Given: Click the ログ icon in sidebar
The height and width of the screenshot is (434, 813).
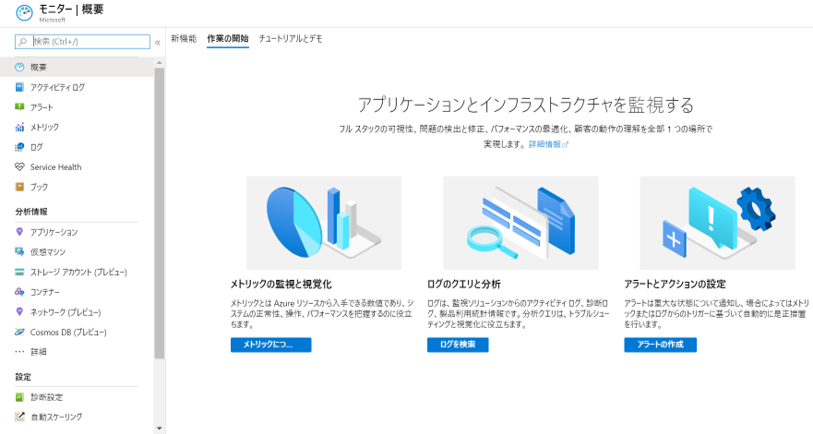Looking at the screenshot, I should tap(19, 147).
